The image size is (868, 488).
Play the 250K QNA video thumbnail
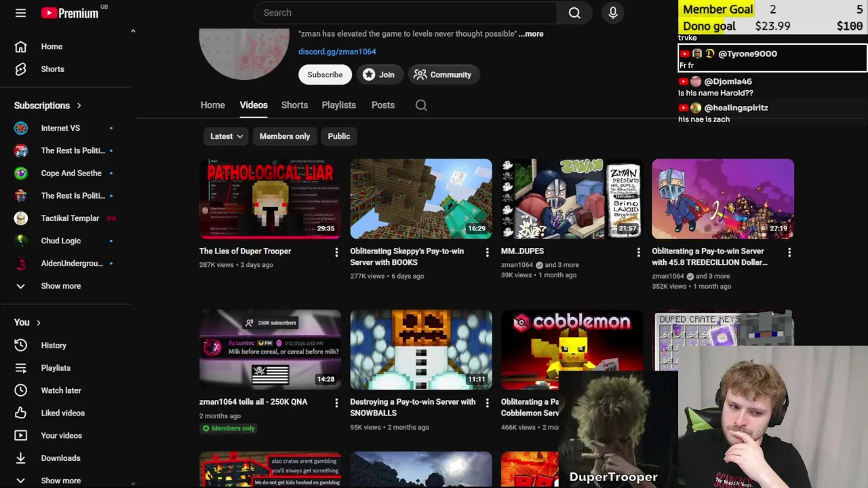(x=271, y=350)
